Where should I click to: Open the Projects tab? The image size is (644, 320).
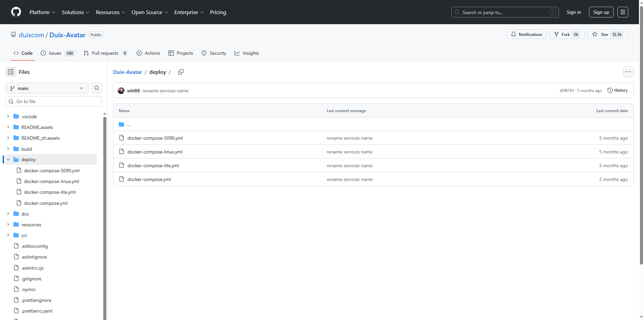(181, 53)
